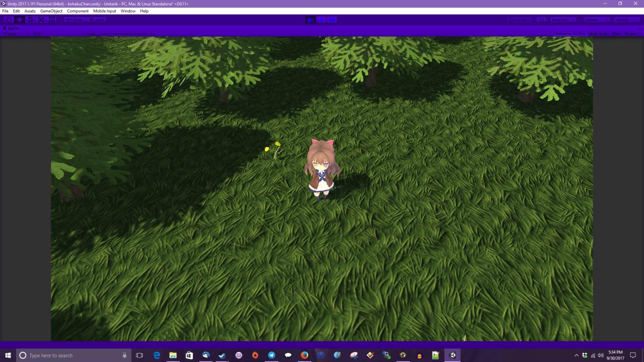The width and height of the screenshot is (644, 362).
Task: Toggle Maximize On Play
Action: click(571, 34)
